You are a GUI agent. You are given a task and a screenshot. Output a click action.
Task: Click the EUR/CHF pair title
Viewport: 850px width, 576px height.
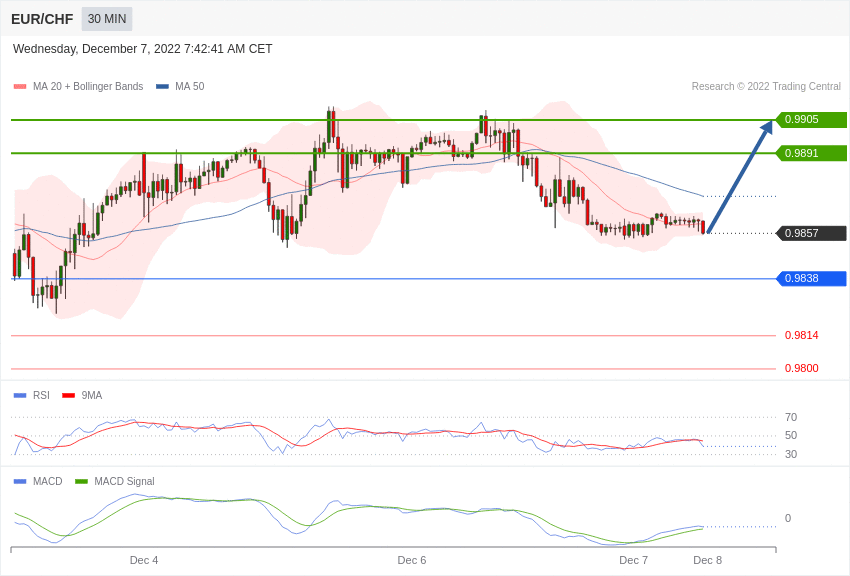(x=42, y=19)
